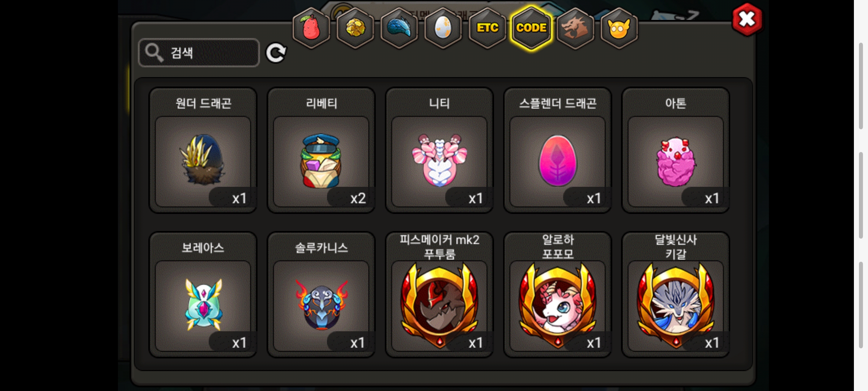
Task: Select the yellow cat mask tab
Action: coord(619,28)
